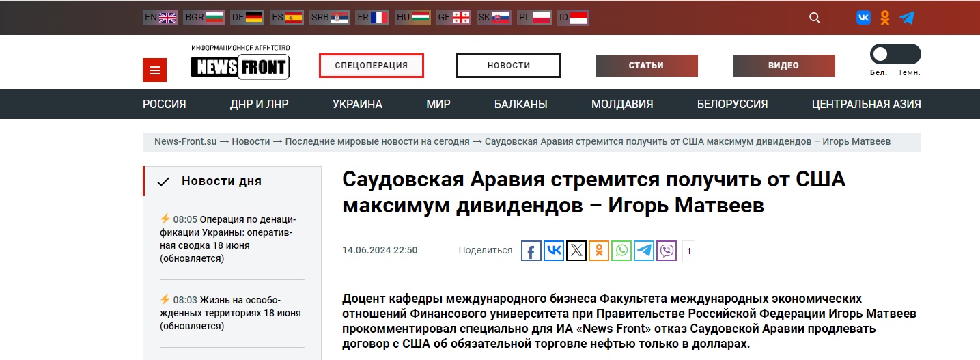This screenshot has width=980, height=360.
Task: Switch language to English (EN)
Action: (160, 18)
